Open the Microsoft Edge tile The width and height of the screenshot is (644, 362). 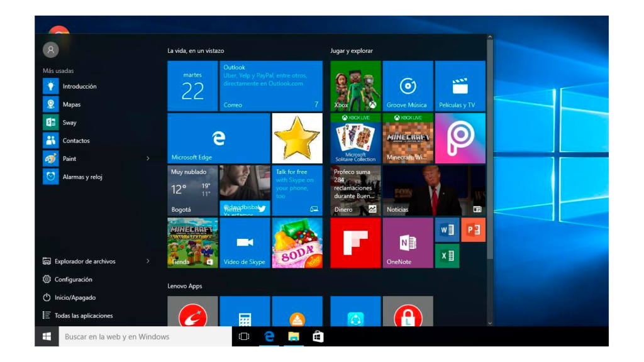[x=218, y=138]
